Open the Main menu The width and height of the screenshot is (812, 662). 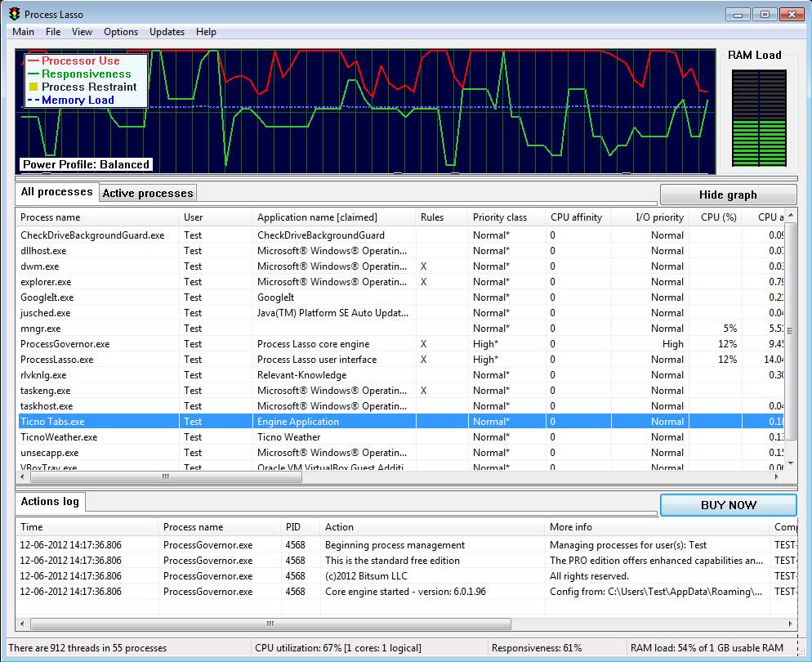(23, 32)
